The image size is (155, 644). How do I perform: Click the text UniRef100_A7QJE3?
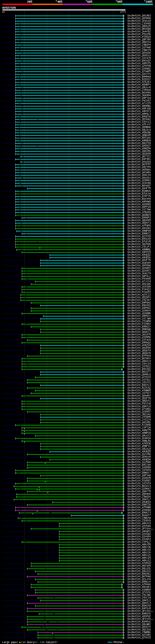[x=139, y=82]
